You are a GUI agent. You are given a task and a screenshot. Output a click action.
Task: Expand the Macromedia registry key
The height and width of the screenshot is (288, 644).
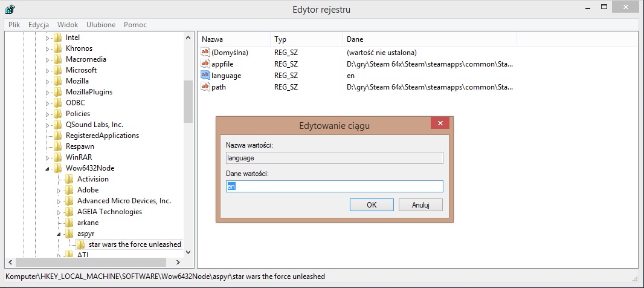click(x=47, y=60)
